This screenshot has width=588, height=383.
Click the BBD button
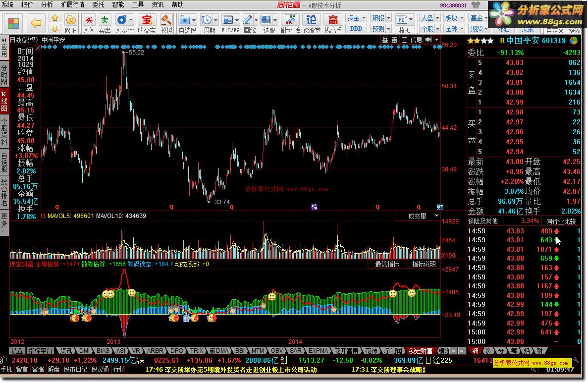coord(356,29)
